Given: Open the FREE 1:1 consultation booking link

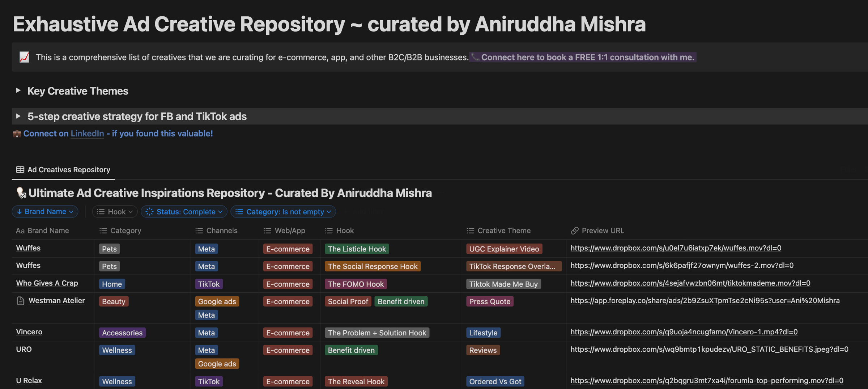Looking at the screenshot, I should click(x=587, y=57).
